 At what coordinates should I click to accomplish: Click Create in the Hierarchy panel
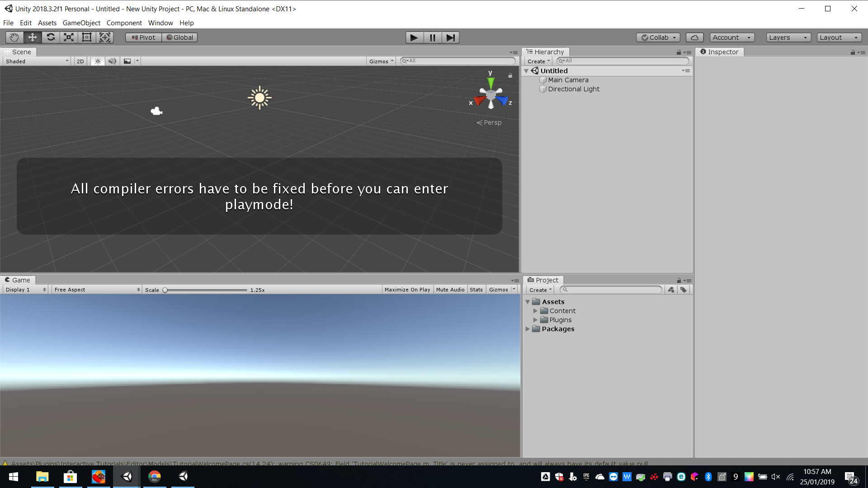(538, 61)
